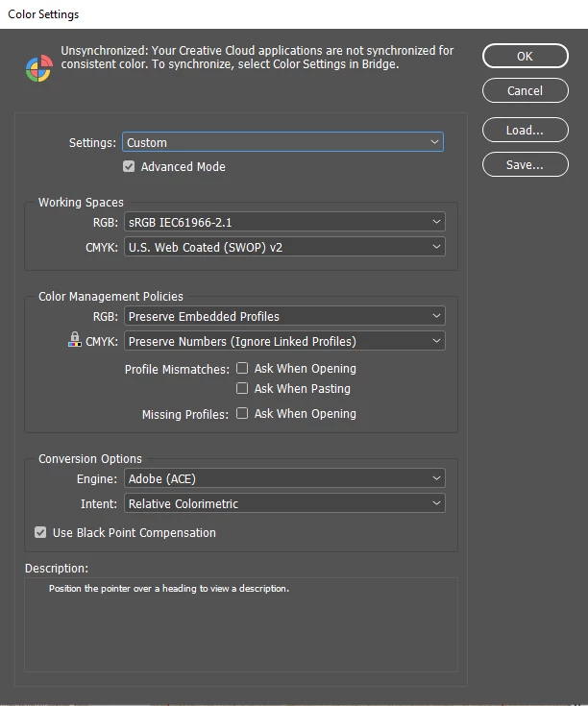
Task: Open the RGB policy Preserve Embedded Profiles dropdown
Action: click(284, 316)
